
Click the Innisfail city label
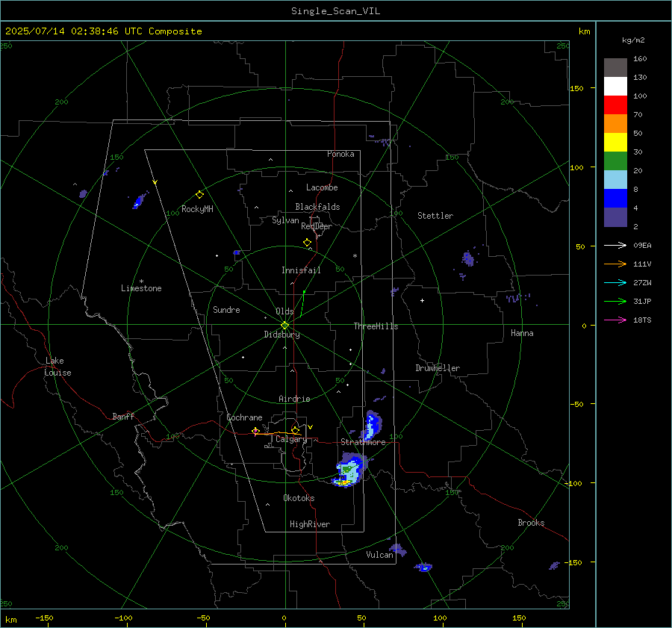click(x=301, y=270)
